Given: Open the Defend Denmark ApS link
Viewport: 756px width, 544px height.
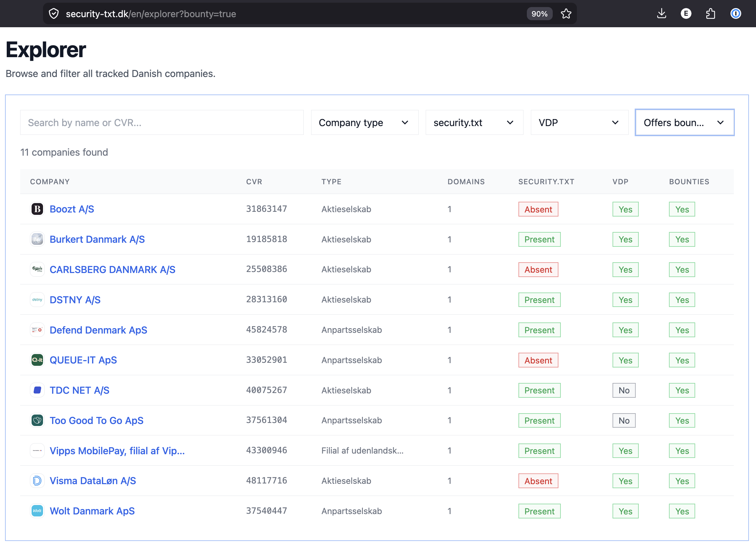Looking at the screenshot, I should click(x=98, y=330).
